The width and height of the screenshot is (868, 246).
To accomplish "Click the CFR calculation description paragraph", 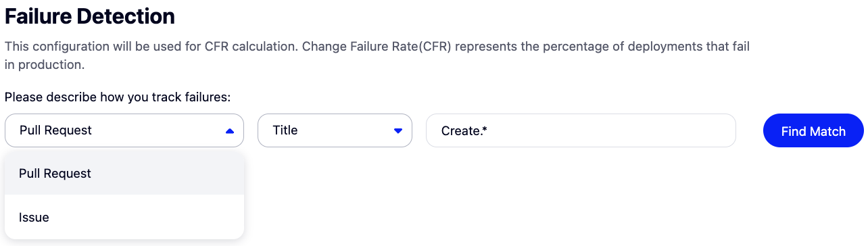I will (x=377, y=56).
